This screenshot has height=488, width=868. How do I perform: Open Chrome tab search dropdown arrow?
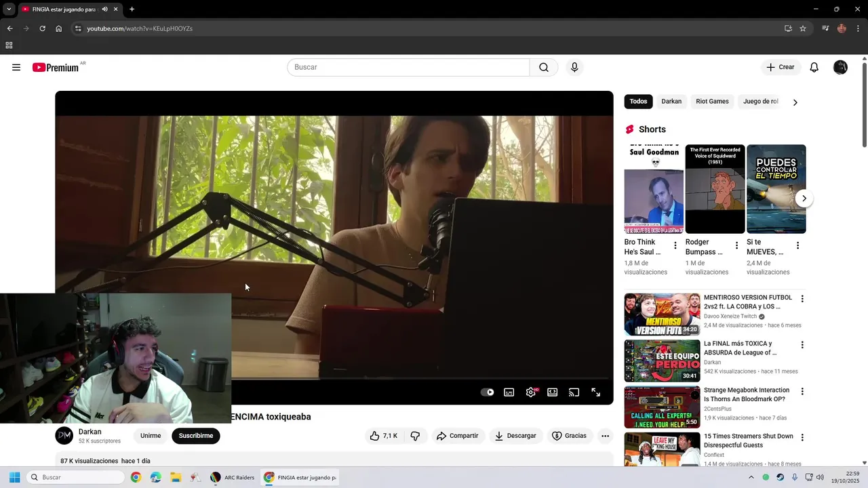(x=8, y=9)
